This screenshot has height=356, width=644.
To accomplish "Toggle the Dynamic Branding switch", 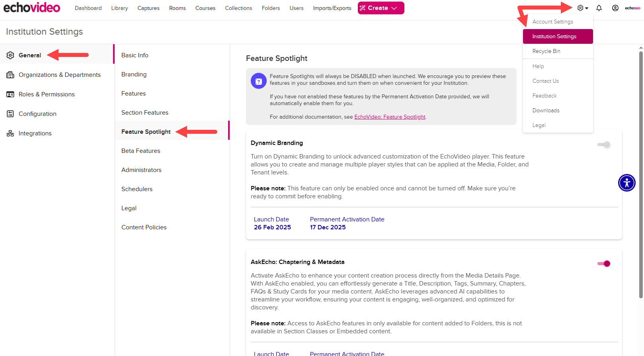I will (x=604, y=145).
